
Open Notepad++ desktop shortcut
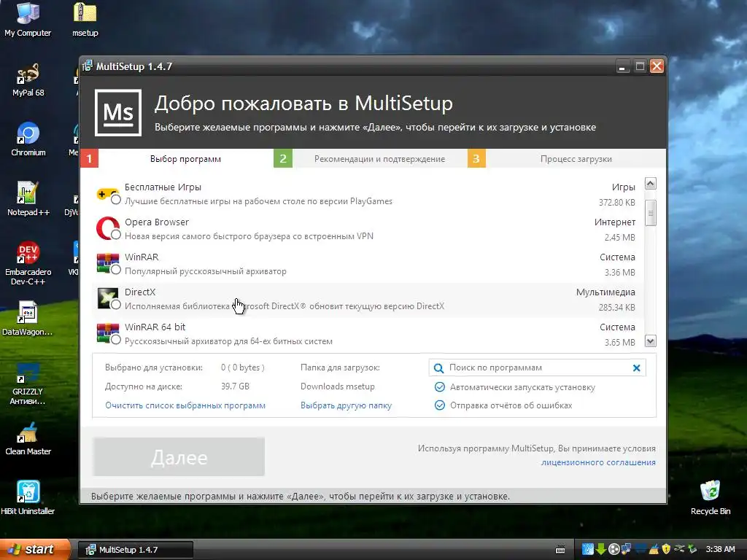[x=28, y=199]
